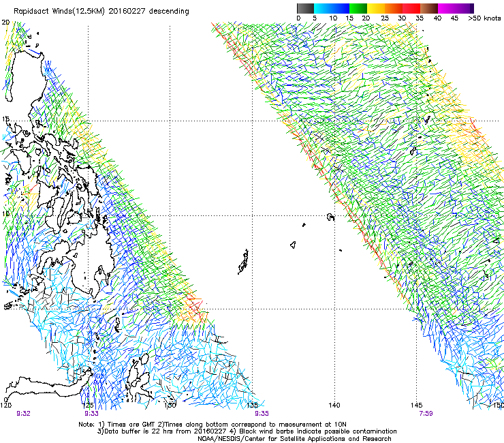504x443 pixels.
Task: Click the brown 35–40 knots legend color
Action: pyautogui.click(x=429, y=8)
